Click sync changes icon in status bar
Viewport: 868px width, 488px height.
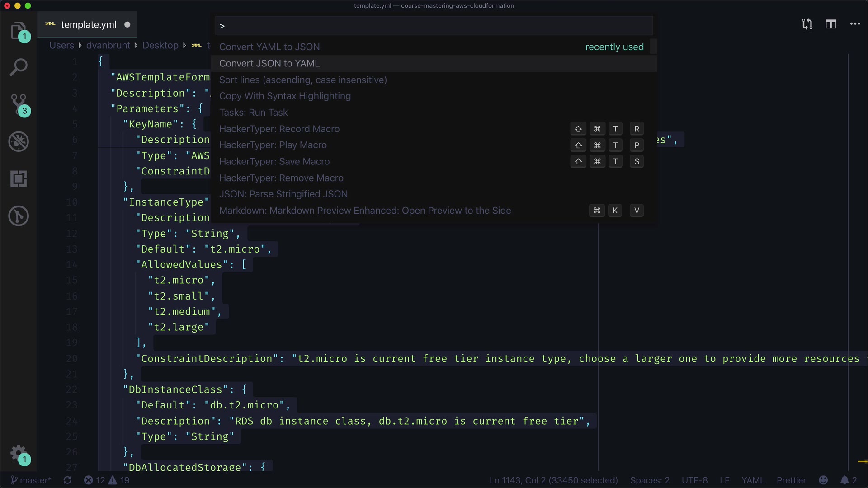click(67, 480)
